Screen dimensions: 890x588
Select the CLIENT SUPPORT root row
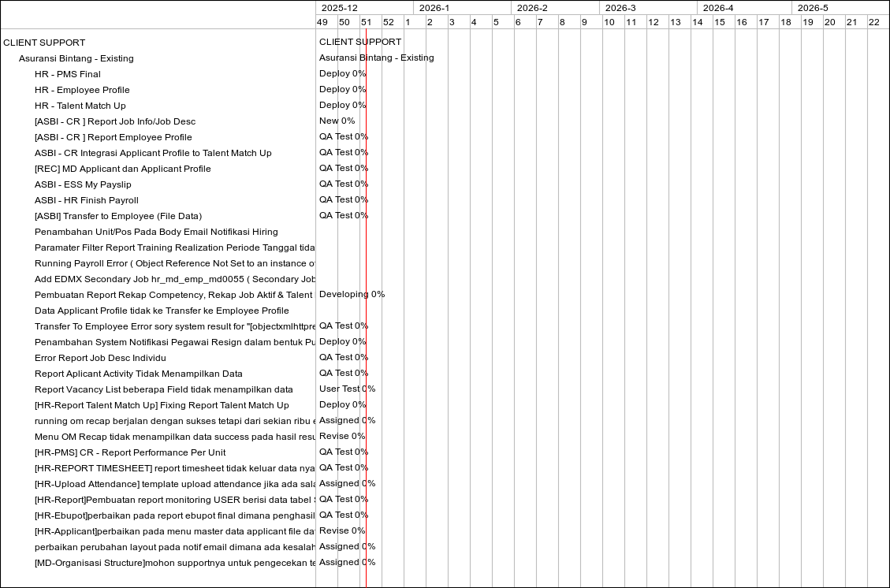pos(44,43)
